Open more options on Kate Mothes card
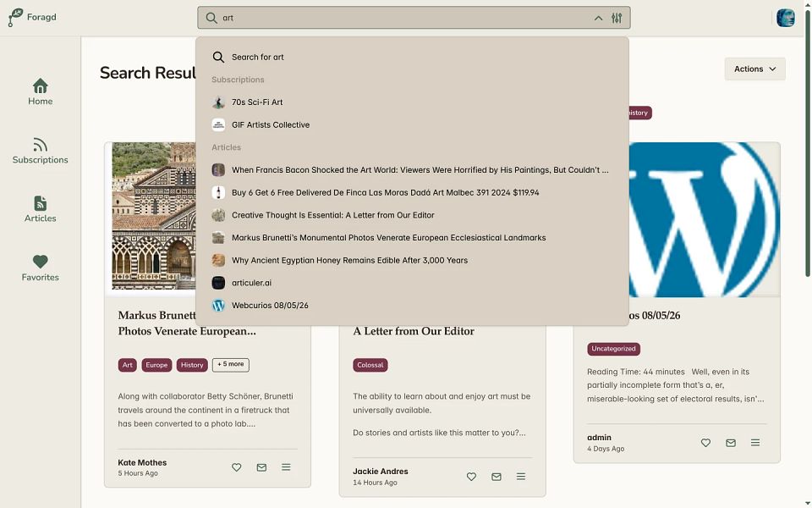The image size is (812, 508). 286,467
